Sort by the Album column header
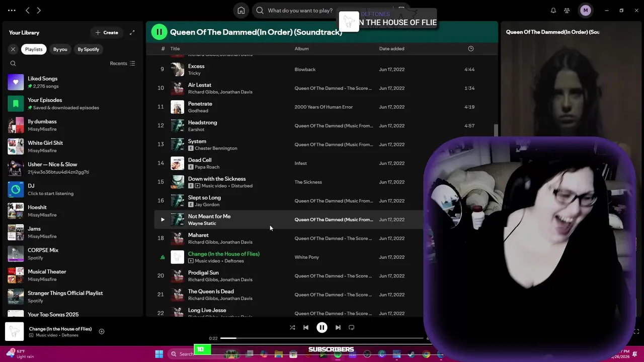Viewport: 644px width, 362px height. 302,49
